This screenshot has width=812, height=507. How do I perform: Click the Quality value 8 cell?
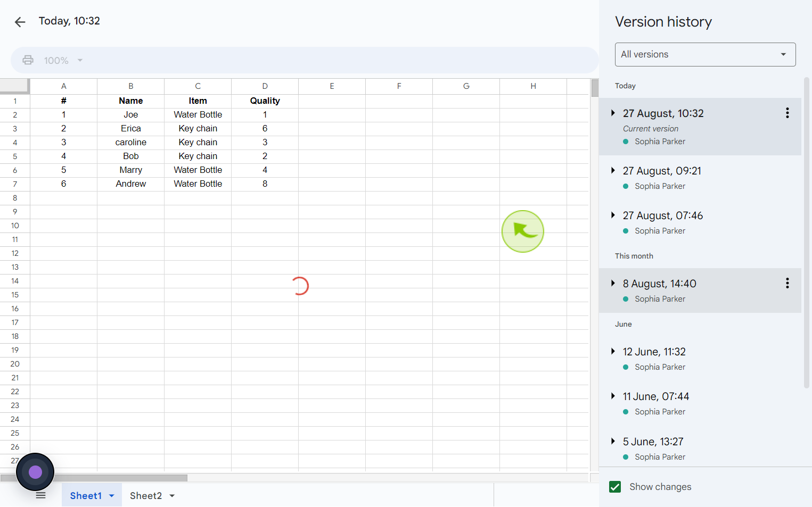click(x=265, y=184)
